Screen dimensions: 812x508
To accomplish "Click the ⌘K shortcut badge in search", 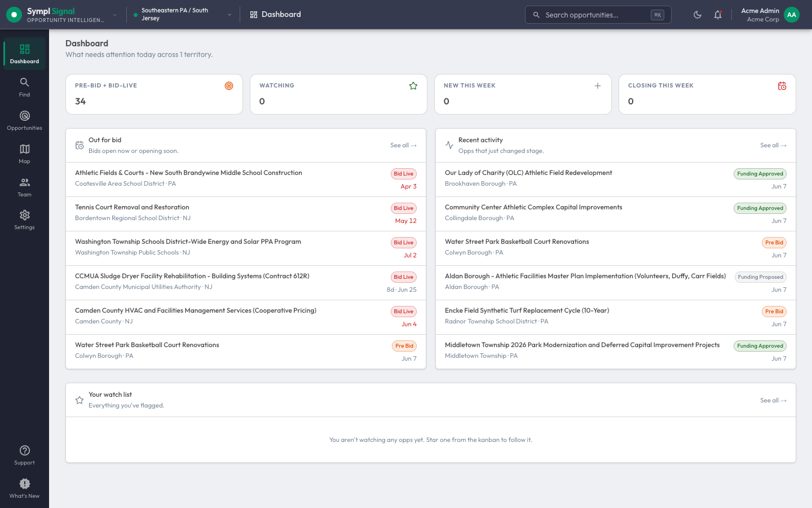I will [x=657, y=15].
